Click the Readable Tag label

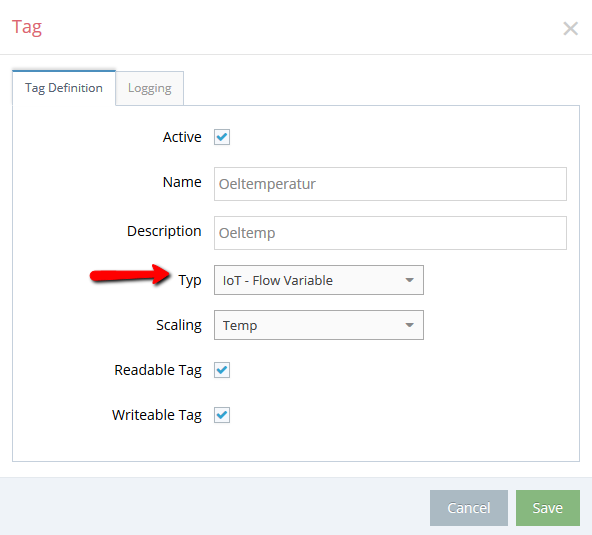pyautogui.click(x=158, y=370)
